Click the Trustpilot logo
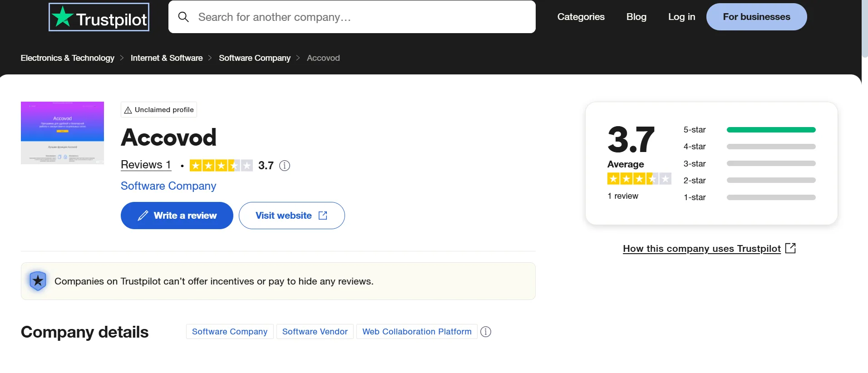 pos(99,17)
